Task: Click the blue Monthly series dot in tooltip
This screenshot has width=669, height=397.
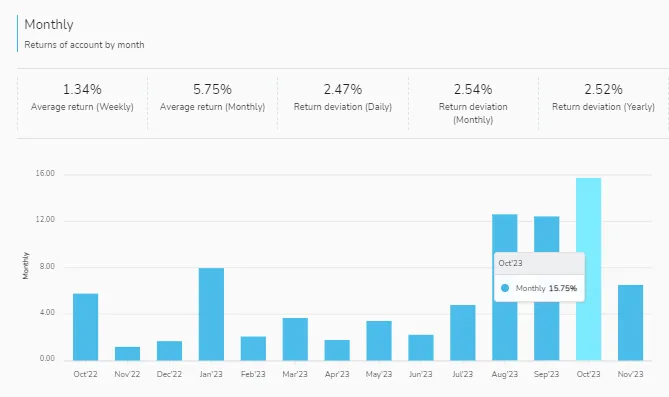Action: (505, 288)
